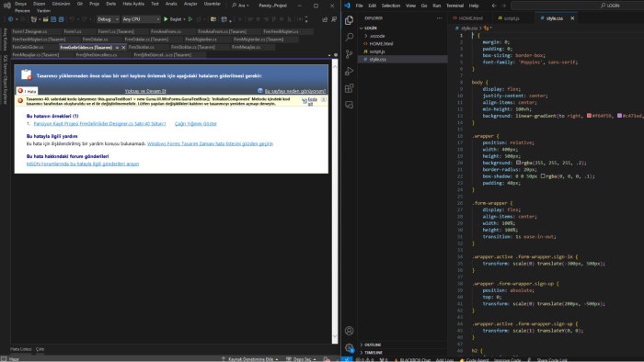Open VS Code Run and Debug icon
This screenshot has width=644, height=362.
point(349,72)
